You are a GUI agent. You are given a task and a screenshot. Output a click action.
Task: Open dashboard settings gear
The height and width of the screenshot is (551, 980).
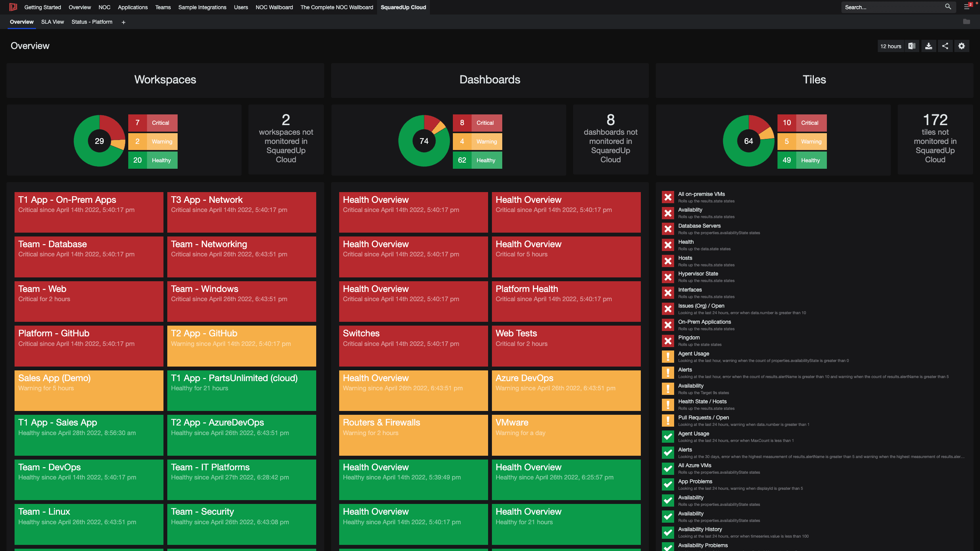tap(962, 46)
